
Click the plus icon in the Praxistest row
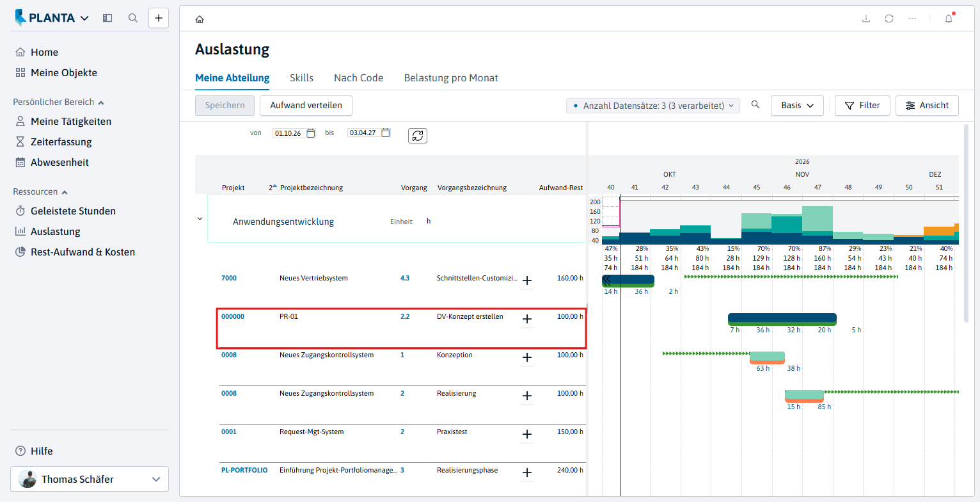[x=527, y=435]
